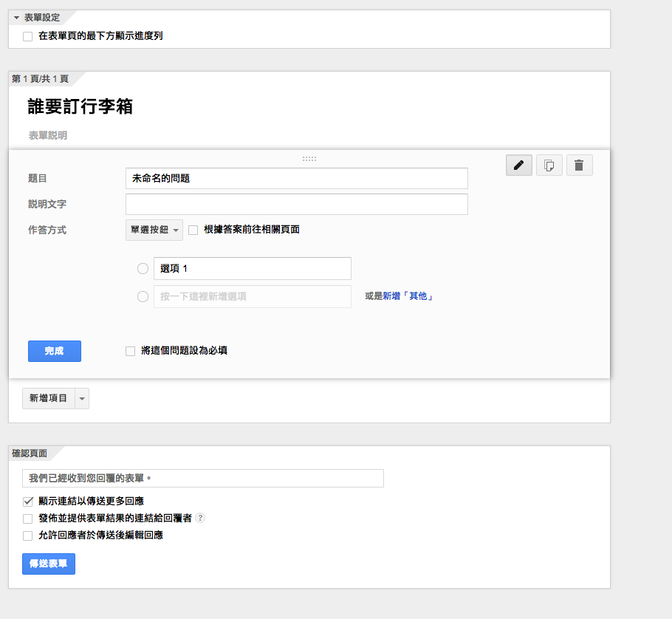Click the 傳送表單 button
This screenshot has height=619, width=672.
pyautogui.click(x=49, y=564)
